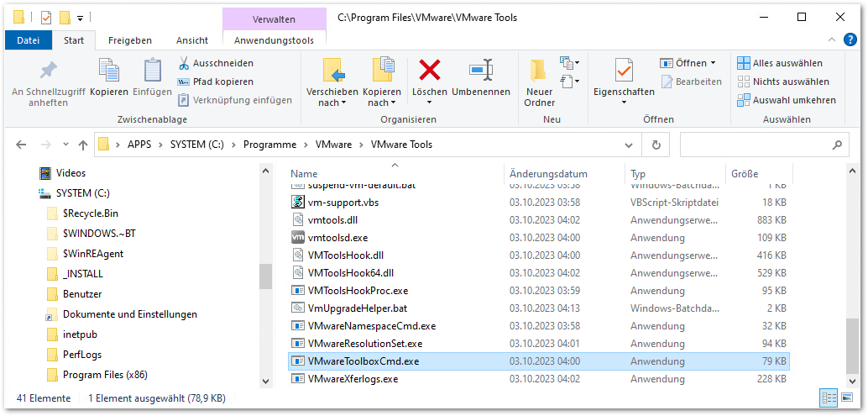Click Verknüpfung einfügen in the ribbon
The width and height of the screenshot is (868, 416).
pos(235,100)
